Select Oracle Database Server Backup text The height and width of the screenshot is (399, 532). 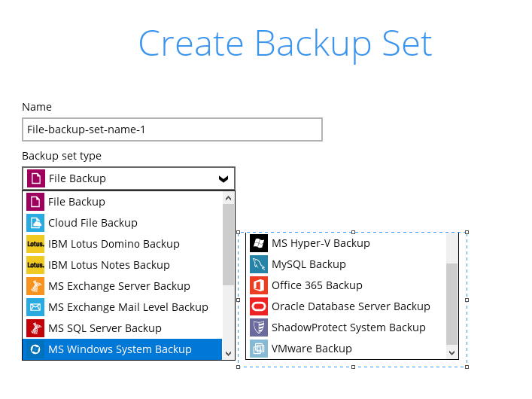(351, 306)
